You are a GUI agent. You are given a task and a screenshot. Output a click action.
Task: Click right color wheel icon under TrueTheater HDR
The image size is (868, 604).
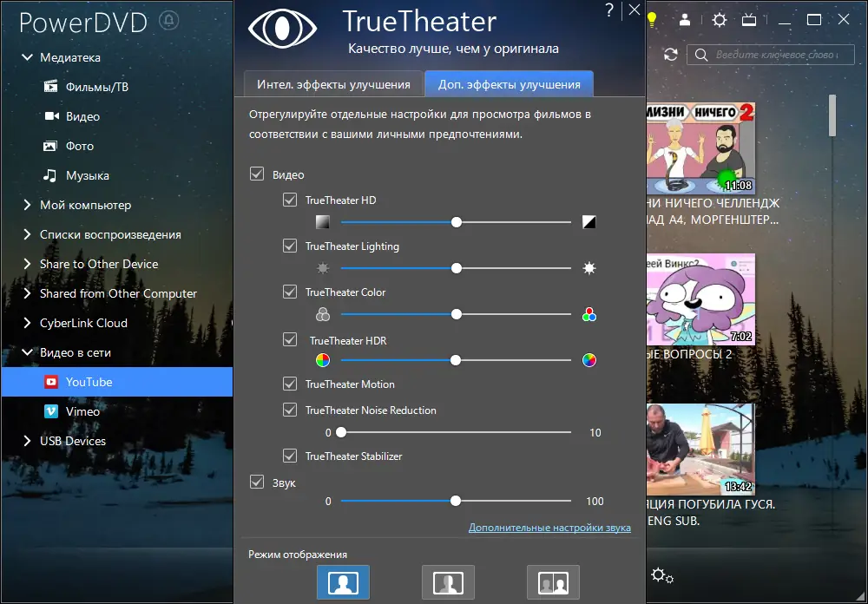tap(589, 360)
